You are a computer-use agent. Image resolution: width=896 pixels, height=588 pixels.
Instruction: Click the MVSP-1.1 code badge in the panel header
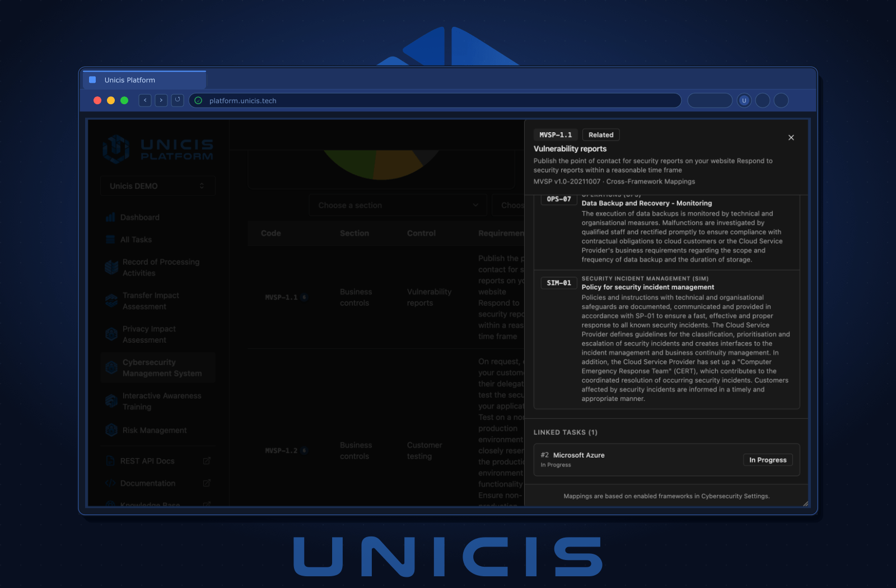[556, 135]
